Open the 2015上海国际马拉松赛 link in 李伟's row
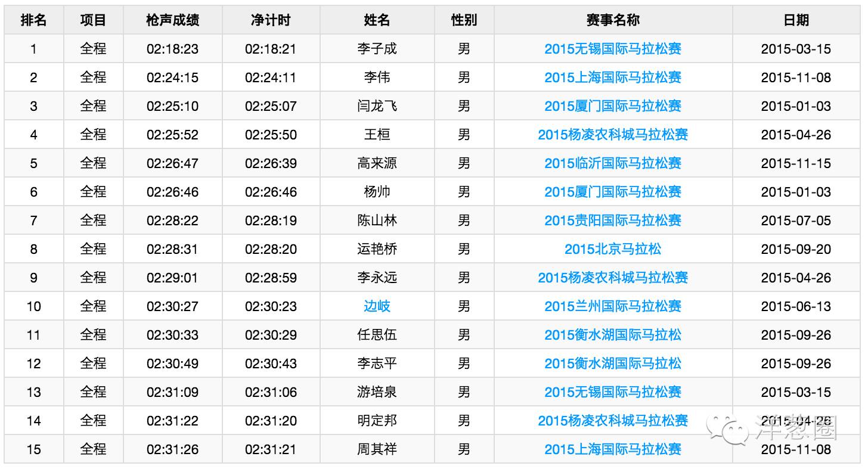Screen dimensions: 868x472 612,77
